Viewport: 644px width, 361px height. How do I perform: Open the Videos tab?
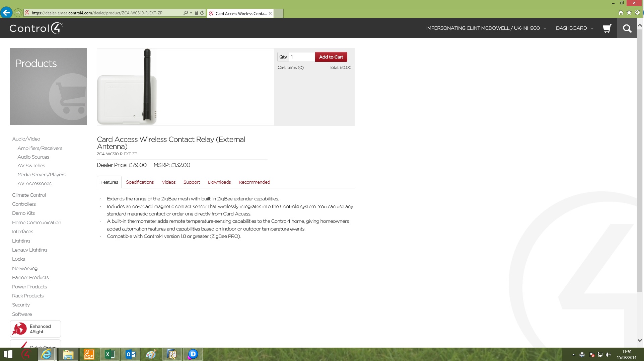click(168, 182)
